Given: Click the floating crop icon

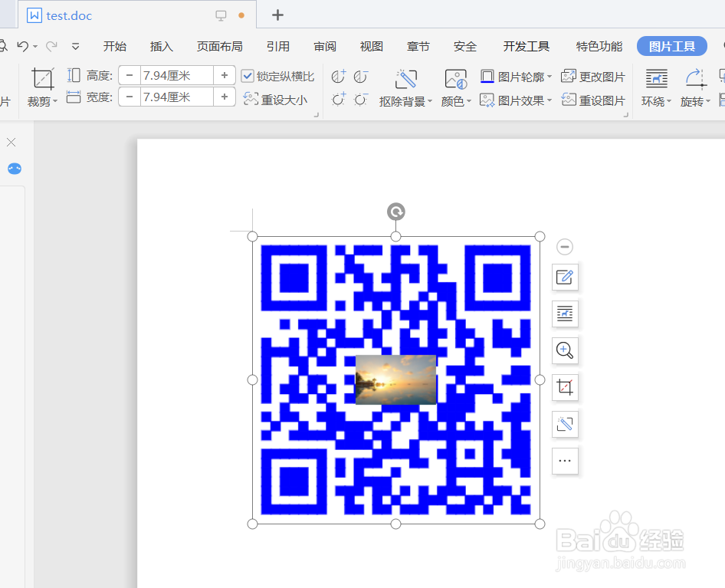Looking at the screenshot, I should click(x=565, y=387).
